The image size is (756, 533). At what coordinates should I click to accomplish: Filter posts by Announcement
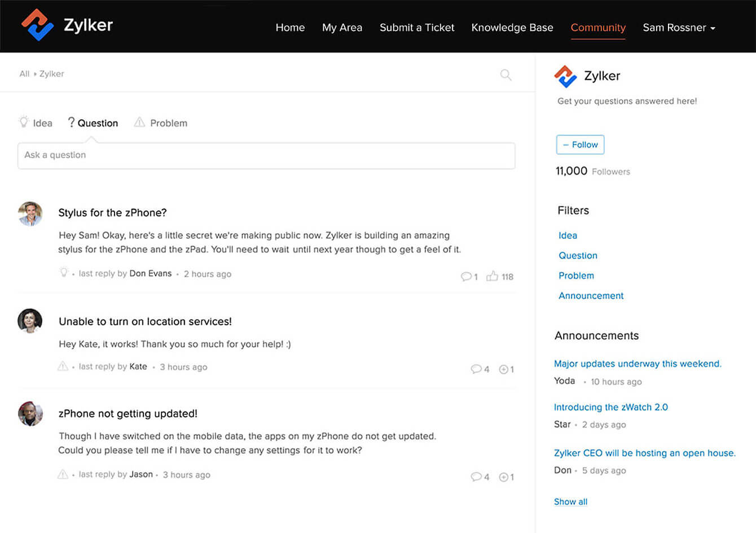[591, 296]
